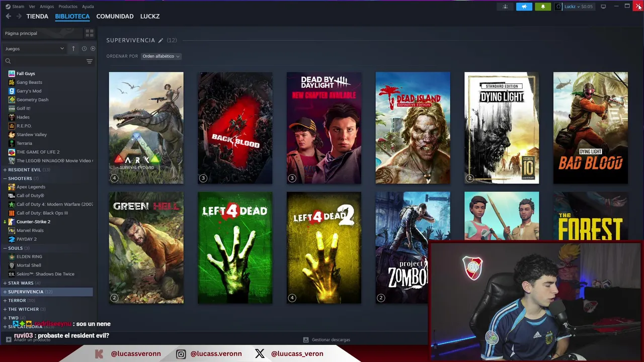Click the recent activity clock icon
The height and width of the screenshot is (362, 644).
pos(84,48)
